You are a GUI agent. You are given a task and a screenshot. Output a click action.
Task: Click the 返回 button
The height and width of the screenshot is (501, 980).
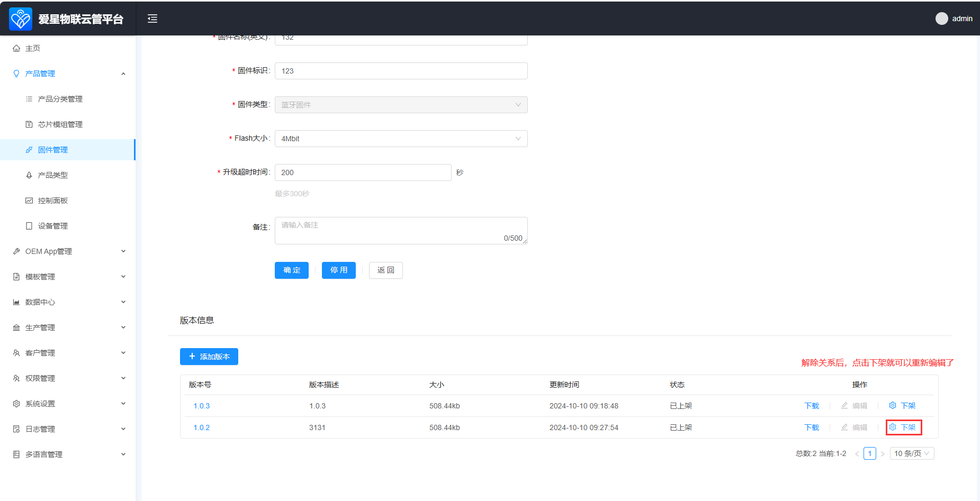(386, 270)
